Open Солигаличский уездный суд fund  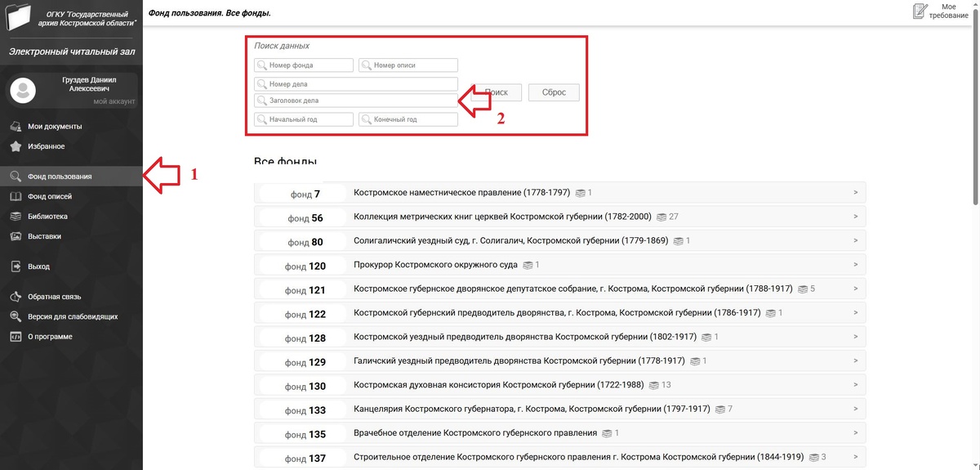[x=511, y=241]
